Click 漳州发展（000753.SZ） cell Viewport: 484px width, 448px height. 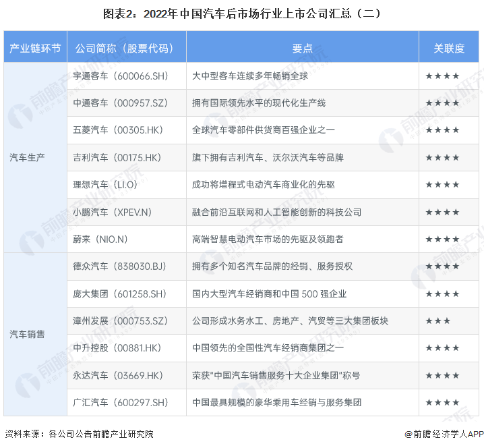127,320
